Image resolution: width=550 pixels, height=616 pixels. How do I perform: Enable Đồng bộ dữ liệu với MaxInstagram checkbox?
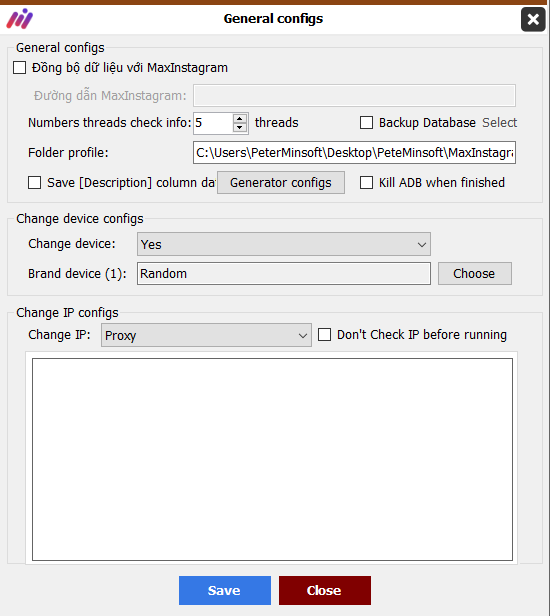(19, 68)
